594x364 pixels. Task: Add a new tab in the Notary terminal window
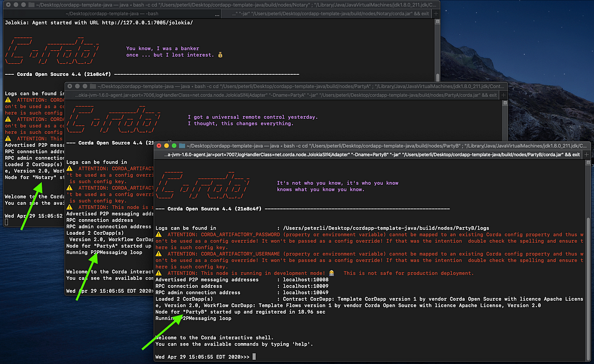[436, 14]
